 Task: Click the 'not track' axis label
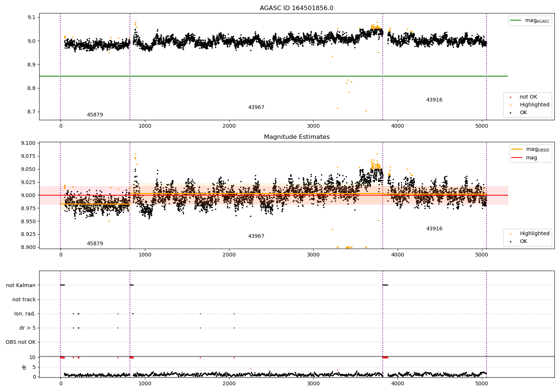tap(24, 299)
